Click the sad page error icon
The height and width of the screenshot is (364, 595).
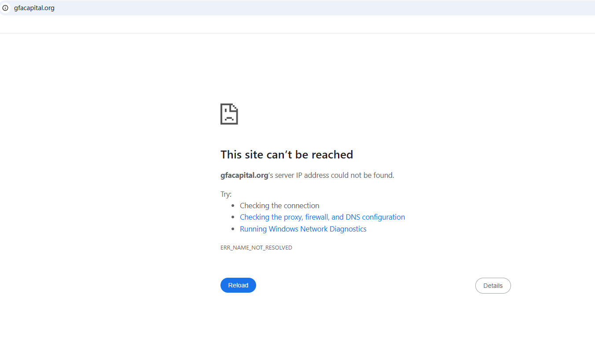[229, 114]
